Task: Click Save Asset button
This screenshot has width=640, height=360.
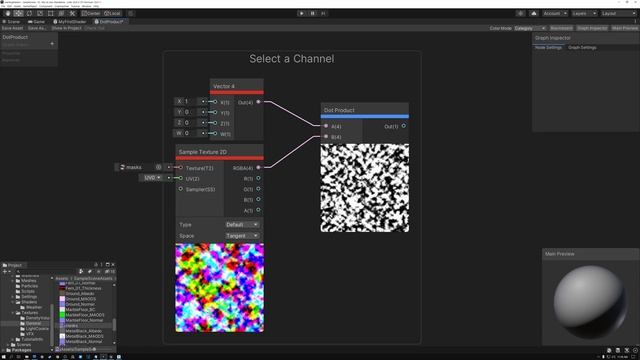Action: tap(13, 28)
